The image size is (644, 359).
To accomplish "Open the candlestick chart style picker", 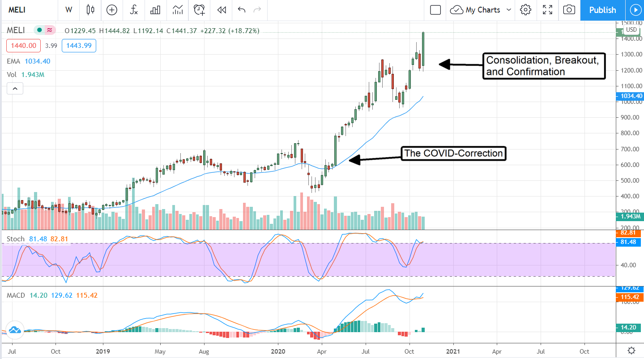I will tap(91, 10).
